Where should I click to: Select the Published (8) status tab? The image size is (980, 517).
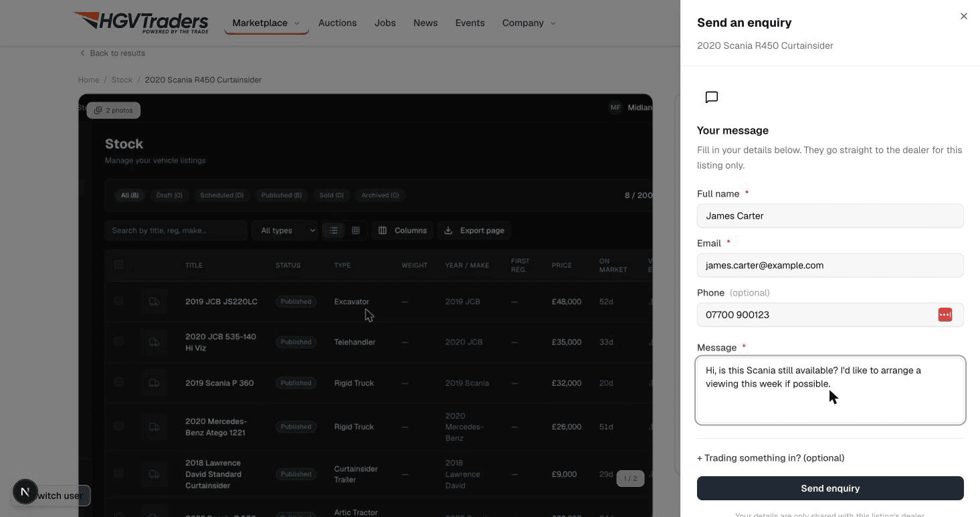pos(282,195)
